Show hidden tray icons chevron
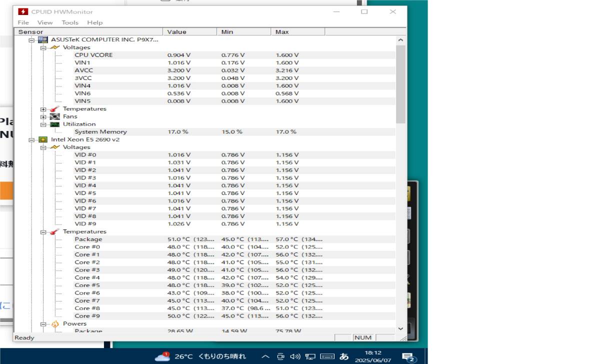600x364 pixels. click(x=266, y=356)
